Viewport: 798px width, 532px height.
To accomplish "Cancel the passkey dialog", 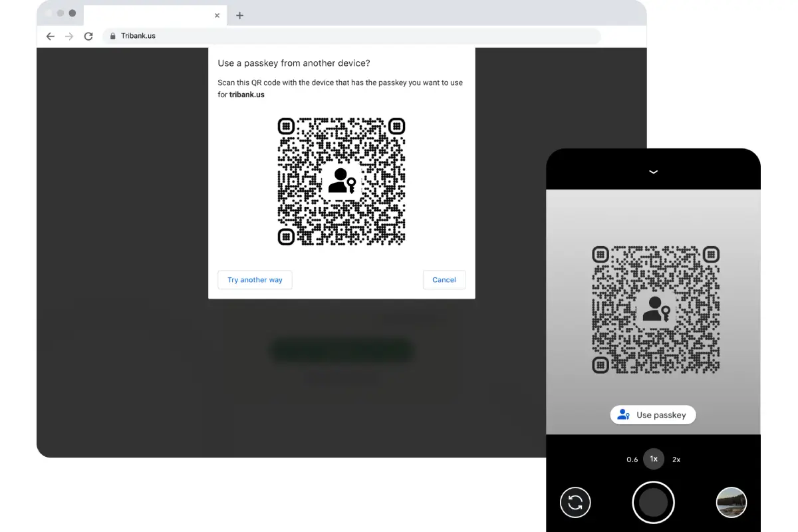I will (x=444, y=279).
